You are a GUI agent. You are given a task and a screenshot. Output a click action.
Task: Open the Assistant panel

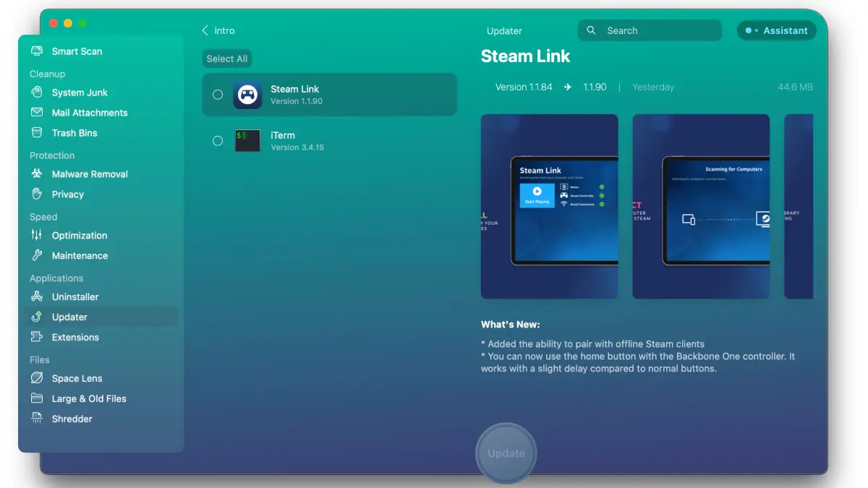pos(777,30)
